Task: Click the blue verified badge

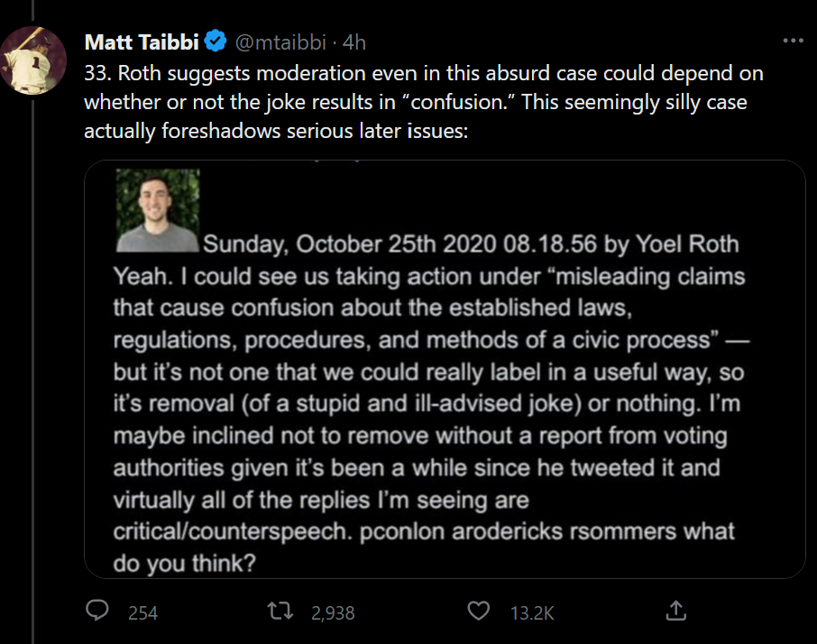Action: click(215, 41)
